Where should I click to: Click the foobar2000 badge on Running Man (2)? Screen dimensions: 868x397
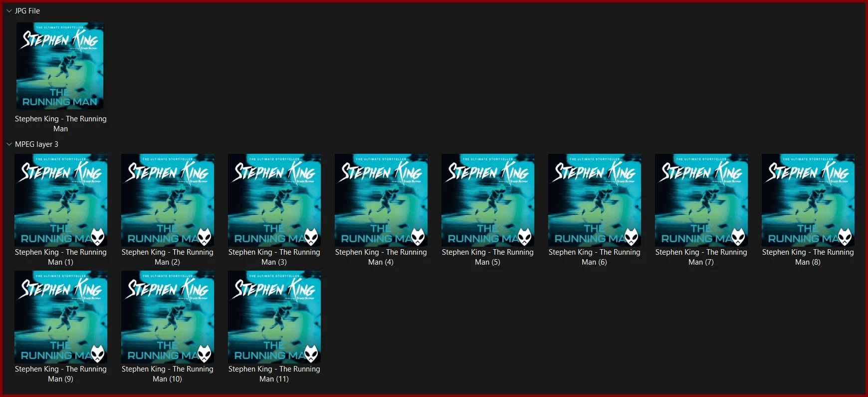point(205,237)
